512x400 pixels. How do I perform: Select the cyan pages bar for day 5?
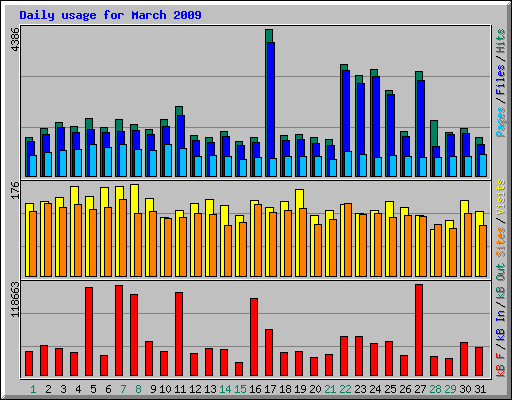(93, 160)
